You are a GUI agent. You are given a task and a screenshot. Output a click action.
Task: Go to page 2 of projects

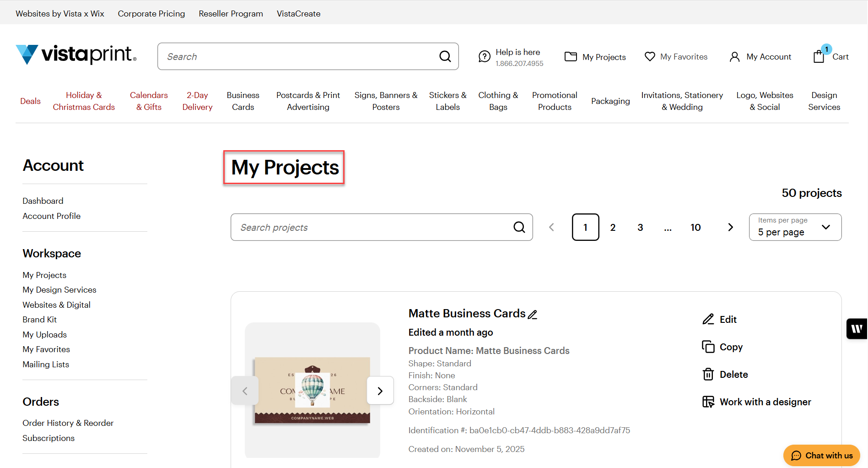tap(613, 227)
